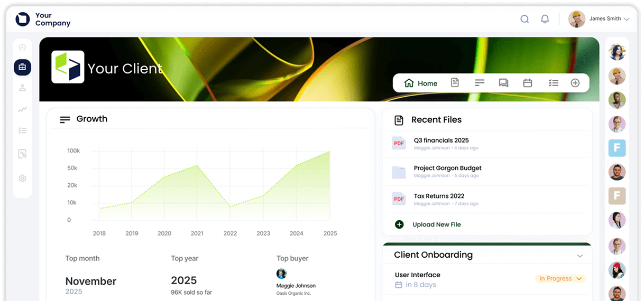Click the Maggie Johnson top buyer name
This screenshot has width=644, height=301.
pos(296,286)
